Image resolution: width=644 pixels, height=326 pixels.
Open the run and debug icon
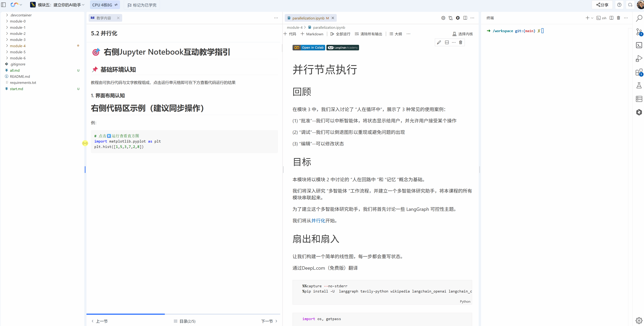[639, 59]
